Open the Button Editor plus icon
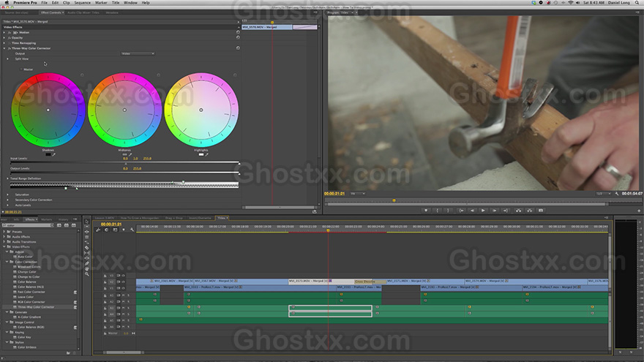 pyautogui.click(x=639, y=211)
